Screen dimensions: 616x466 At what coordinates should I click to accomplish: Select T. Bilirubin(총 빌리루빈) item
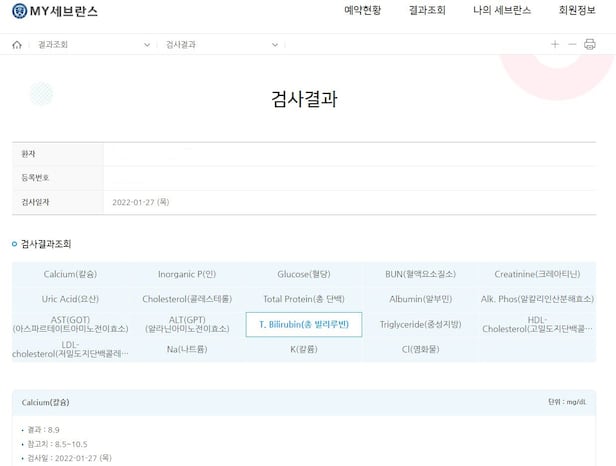pos(304,324)
